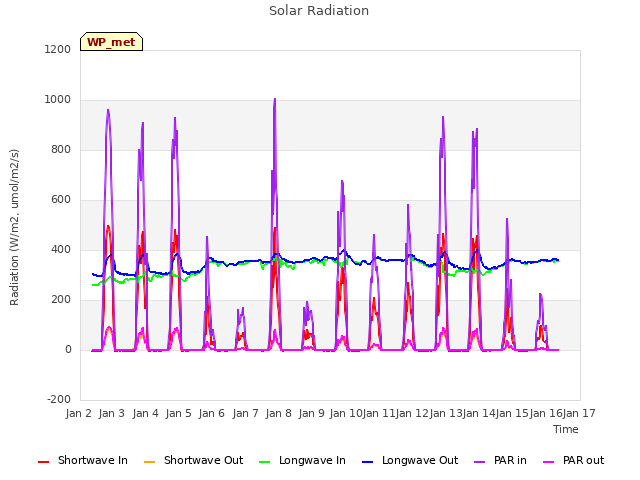Click the Jan 3 axis tick label
This screenshot has width=640, height=480.
tap(112, 413)
